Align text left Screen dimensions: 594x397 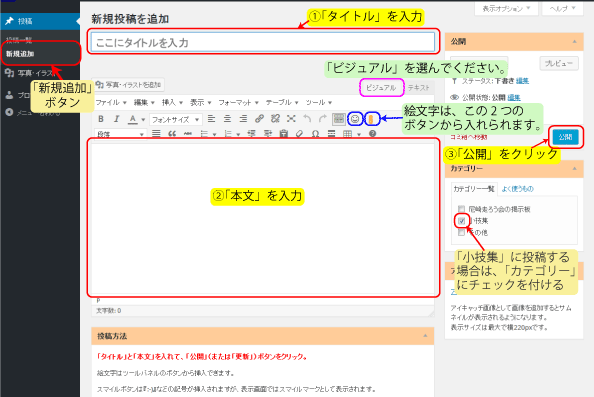pyautogui.click(x=211, y=119)
